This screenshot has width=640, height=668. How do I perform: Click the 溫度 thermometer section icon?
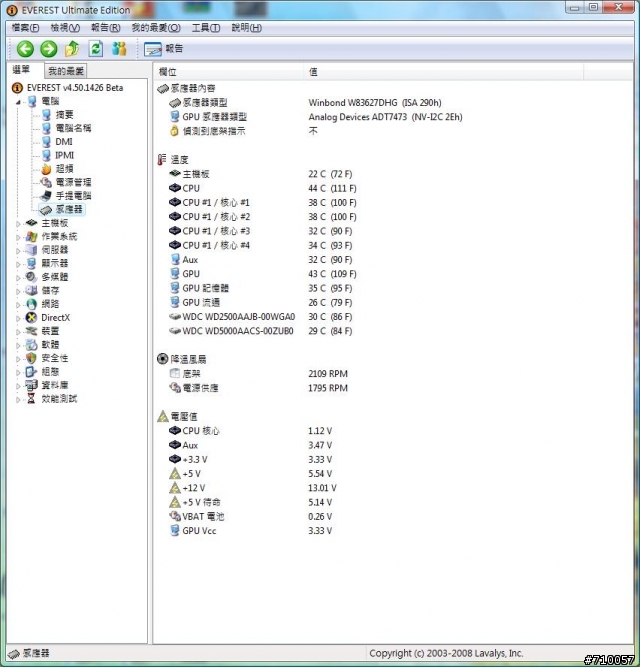click(162, 160)
